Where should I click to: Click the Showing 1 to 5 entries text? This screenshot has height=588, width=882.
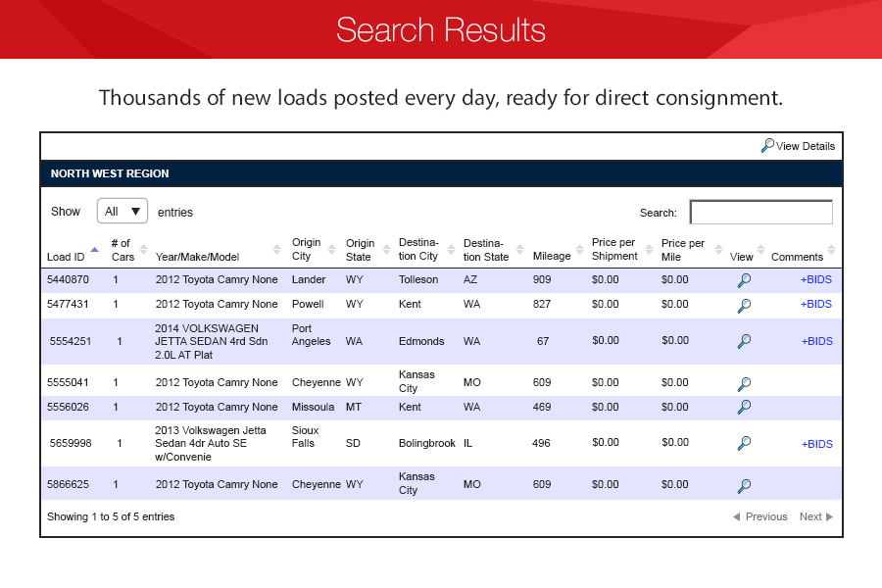pos(111,516)
